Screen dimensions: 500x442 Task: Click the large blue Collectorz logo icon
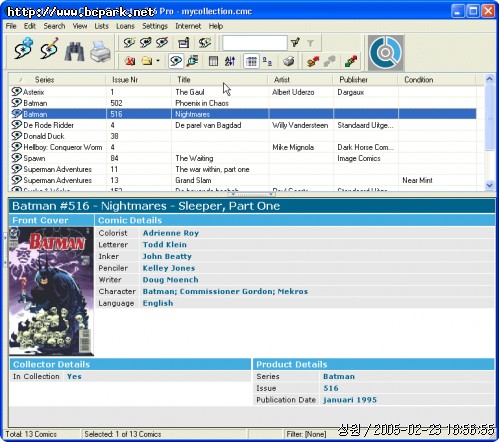tap(386, 53)
